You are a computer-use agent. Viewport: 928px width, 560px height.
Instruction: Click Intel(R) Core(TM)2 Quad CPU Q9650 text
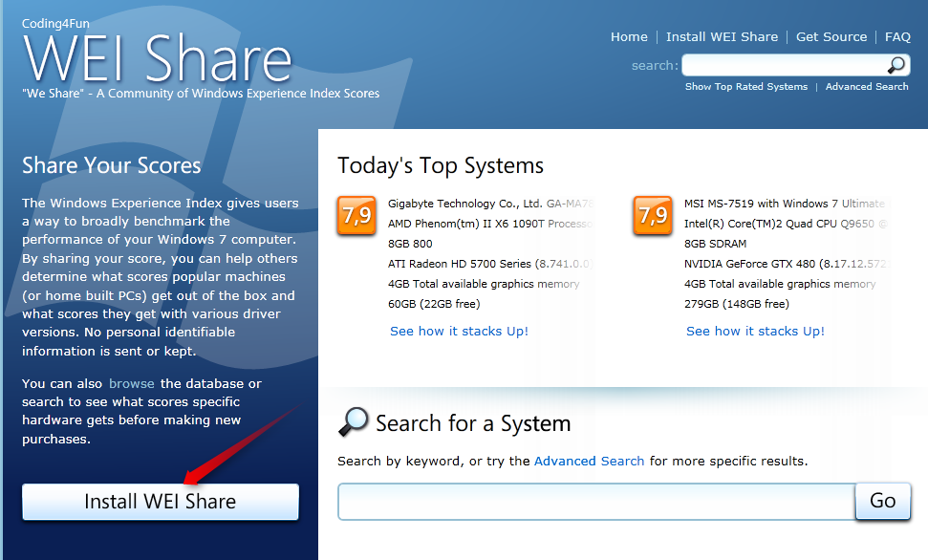[786, 224]
